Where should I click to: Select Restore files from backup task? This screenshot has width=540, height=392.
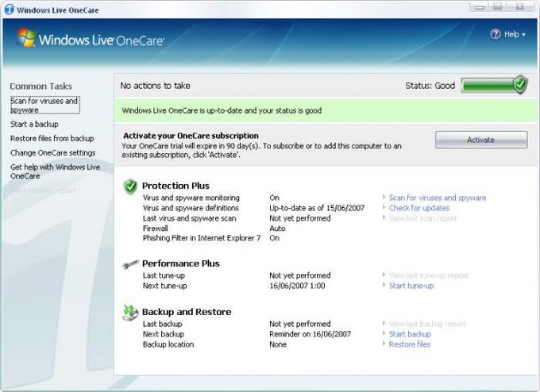click(52, 138)
